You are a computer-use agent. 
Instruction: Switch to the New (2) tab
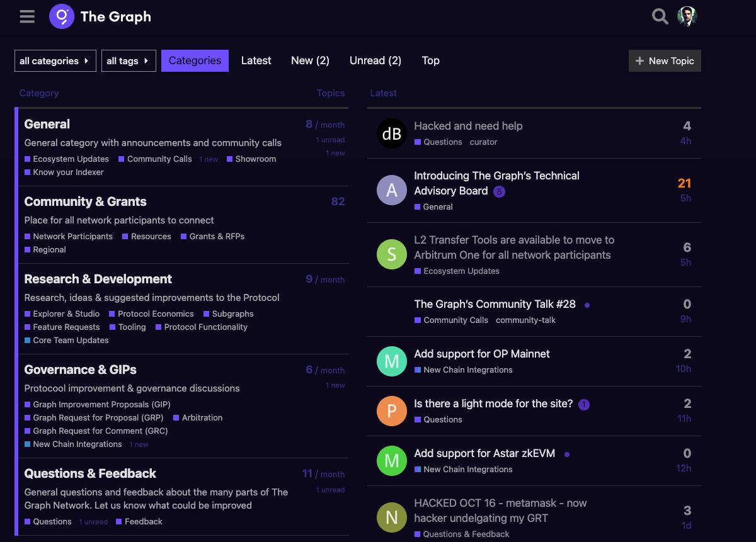click(x=310, y=61)
